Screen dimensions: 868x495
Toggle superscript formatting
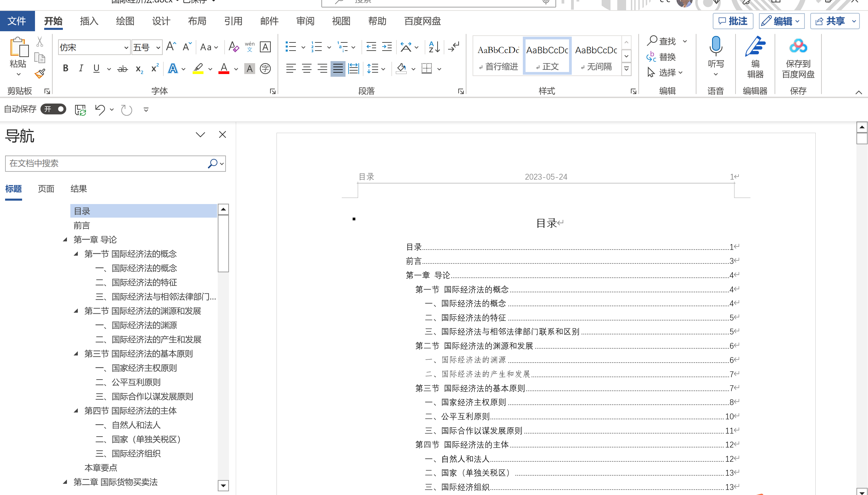click(155, 68)
